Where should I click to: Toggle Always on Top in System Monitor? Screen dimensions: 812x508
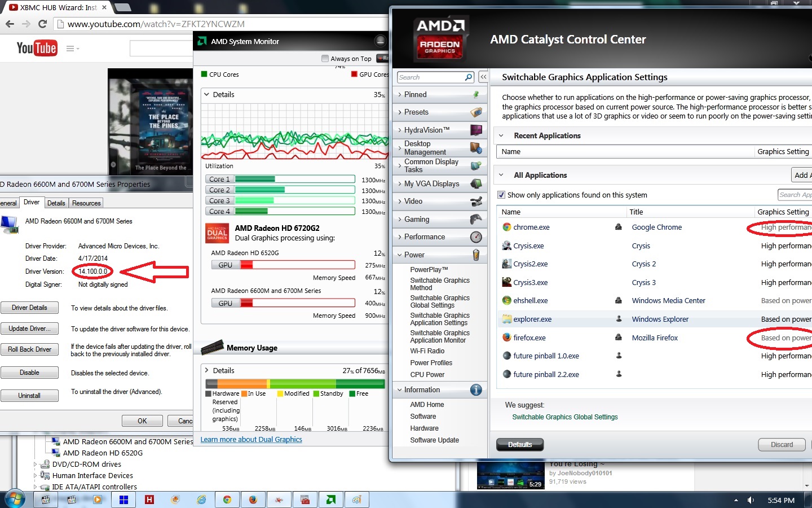coord(325,58)
